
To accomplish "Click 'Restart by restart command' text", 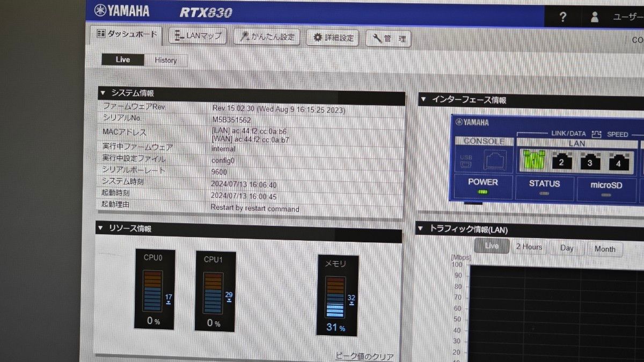I will click(255, 208).
